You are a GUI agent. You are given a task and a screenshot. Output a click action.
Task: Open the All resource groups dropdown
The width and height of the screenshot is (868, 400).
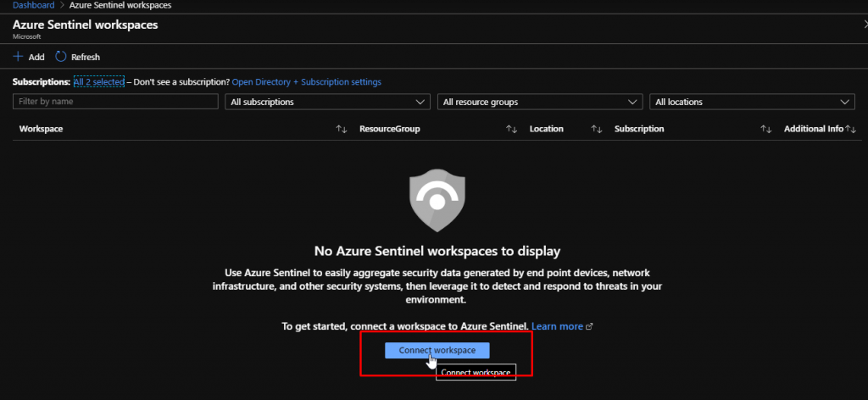(x=539, y=102)
